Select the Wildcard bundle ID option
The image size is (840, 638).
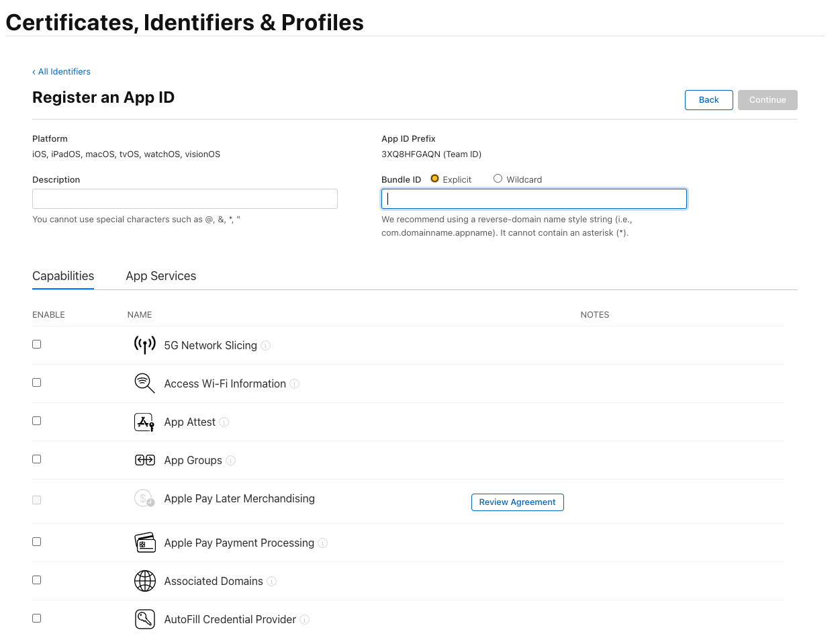pos(498,179)
